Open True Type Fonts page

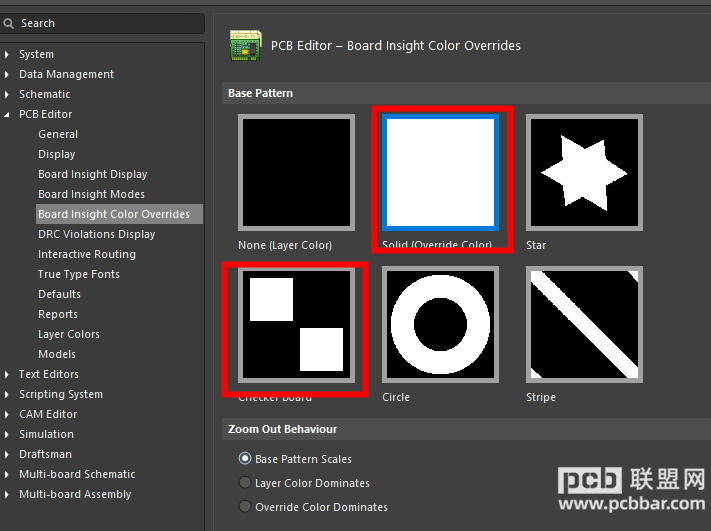pos(79,274)
